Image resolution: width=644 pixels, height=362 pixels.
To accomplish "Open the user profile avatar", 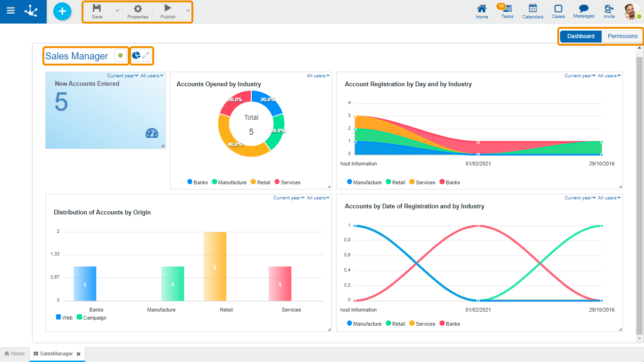I will 632,11.
